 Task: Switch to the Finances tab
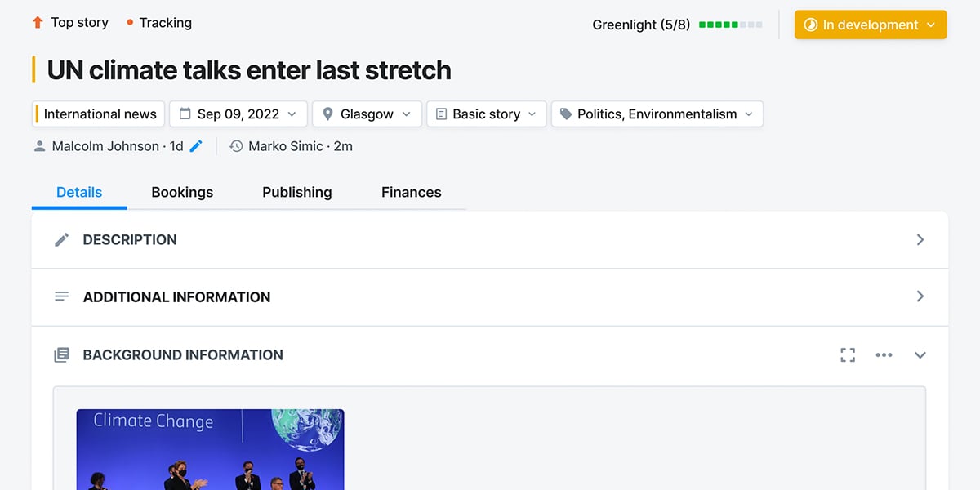point(412,193)
